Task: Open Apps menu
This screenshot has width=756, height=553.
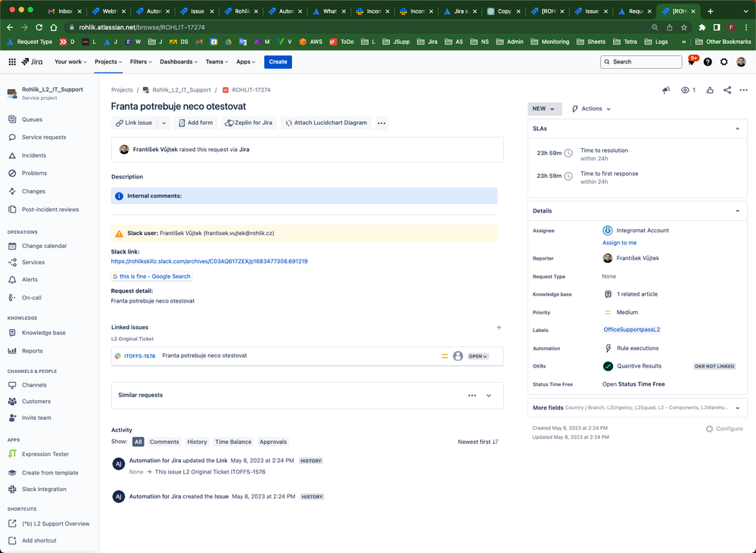Action: (x=246, y=62)
